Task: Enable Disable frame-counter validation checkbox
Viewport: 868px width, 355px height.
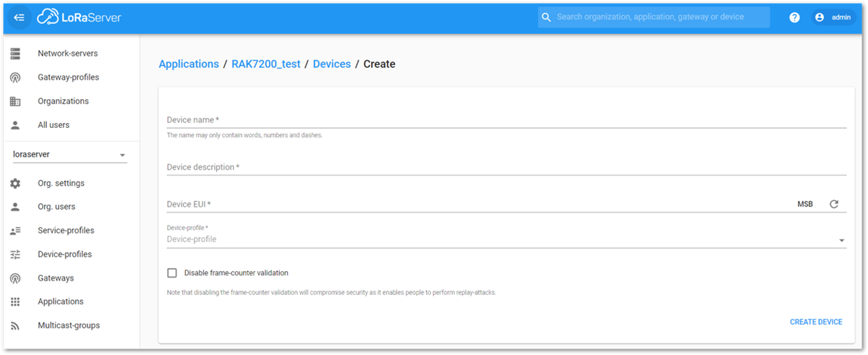Action: coord(172,273)
